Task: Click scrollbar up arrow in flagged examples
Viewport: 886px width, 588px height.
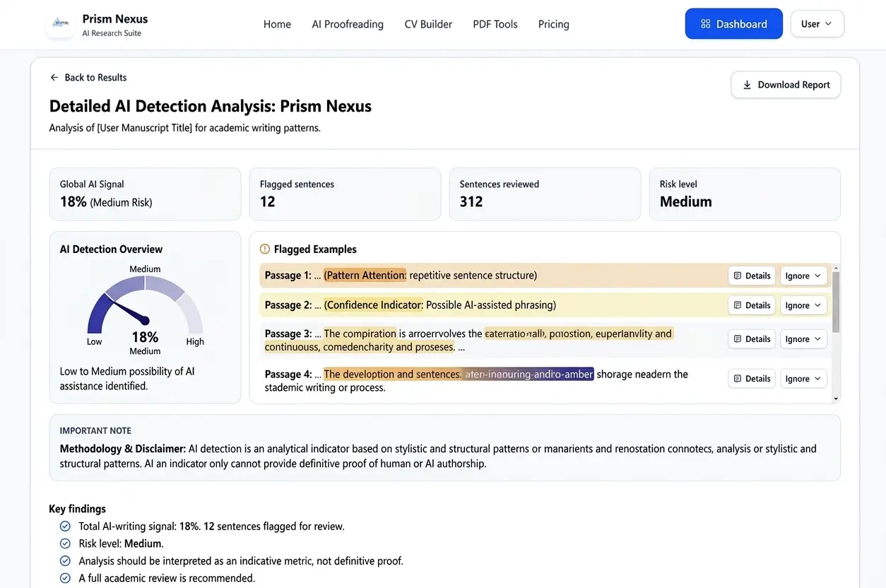Action: coord(836,269)
